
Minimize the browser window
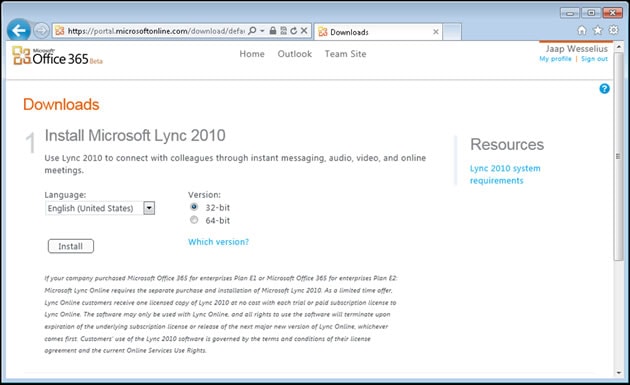pos(570,13)
